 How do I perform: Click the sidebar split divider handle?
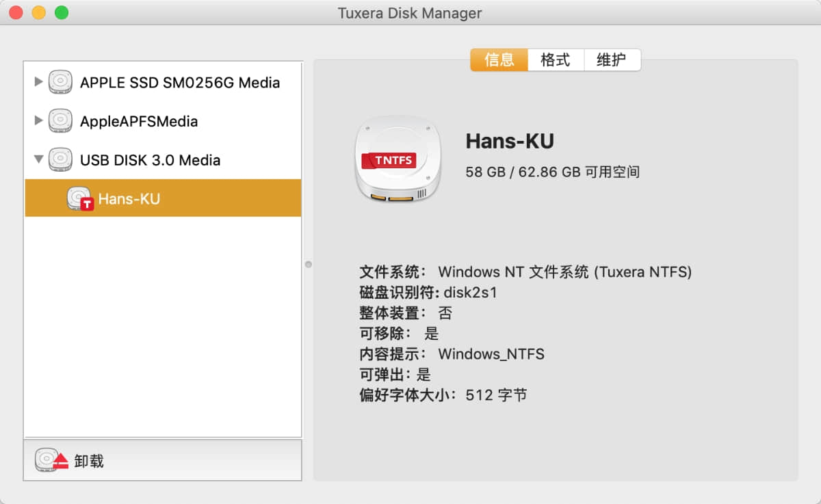[x=308, y=264]
